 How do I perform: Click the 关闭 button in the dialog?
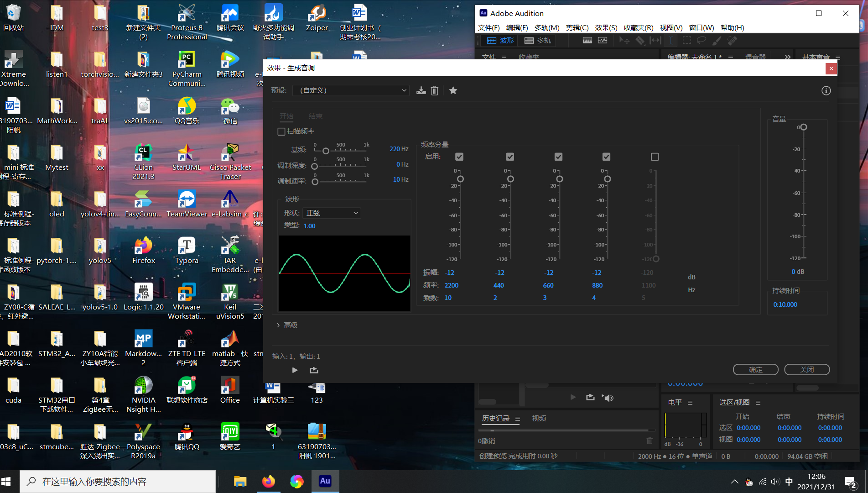tap(807, 370)
